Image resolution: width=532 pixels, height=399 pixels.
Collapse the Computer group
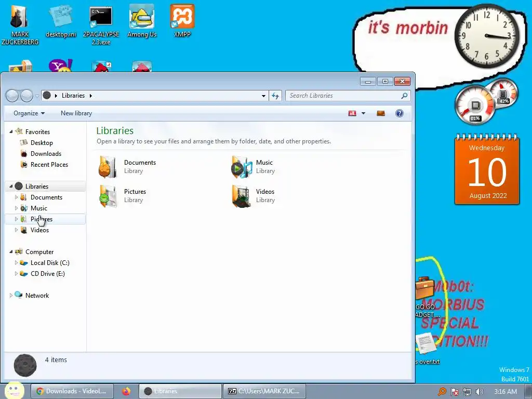11,252
